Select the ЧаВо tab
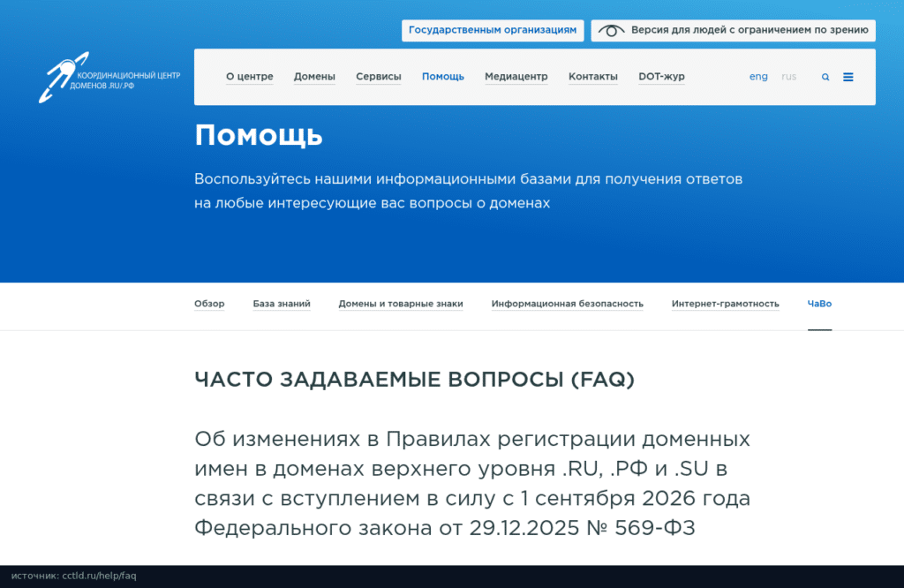 pyautogui.click(x=819, y=304)
